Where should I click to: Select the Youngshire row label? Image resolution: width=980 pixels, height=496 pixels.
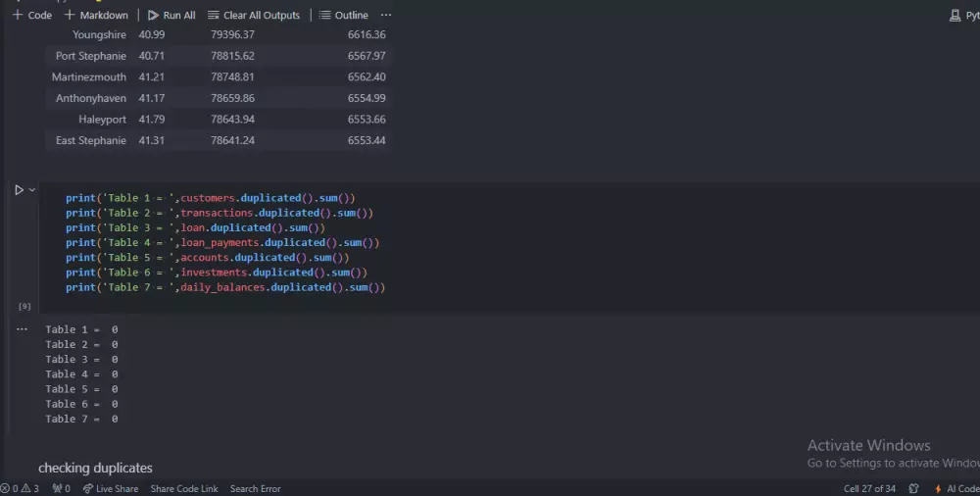(99, 34)
